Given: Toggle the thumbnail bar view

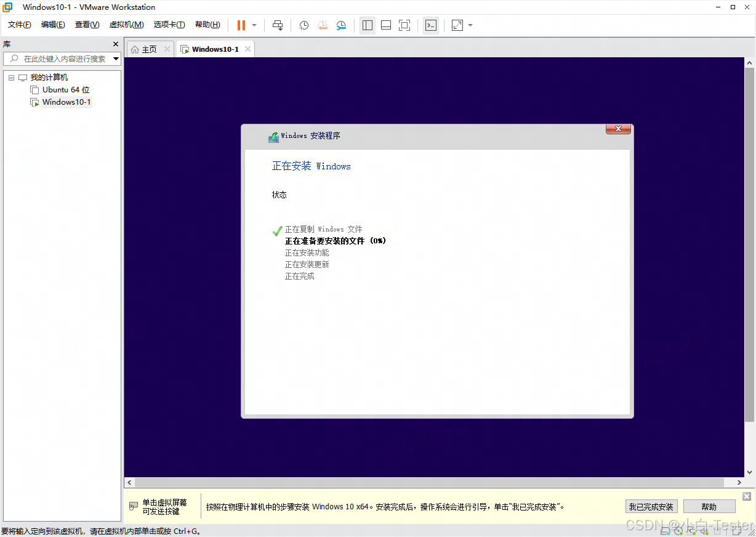Looking at the screenshot, I should (386, 25).
